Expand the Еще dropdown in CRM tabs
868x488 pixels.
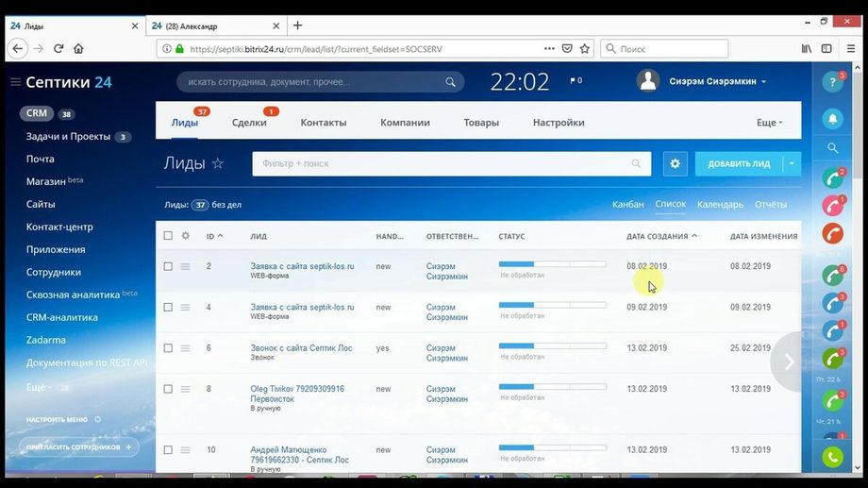[770, 123]
